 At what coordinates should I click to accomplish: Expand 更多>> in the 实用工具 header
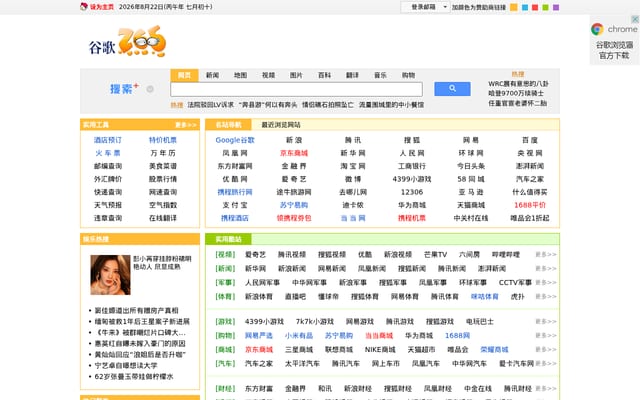point(186,125)
